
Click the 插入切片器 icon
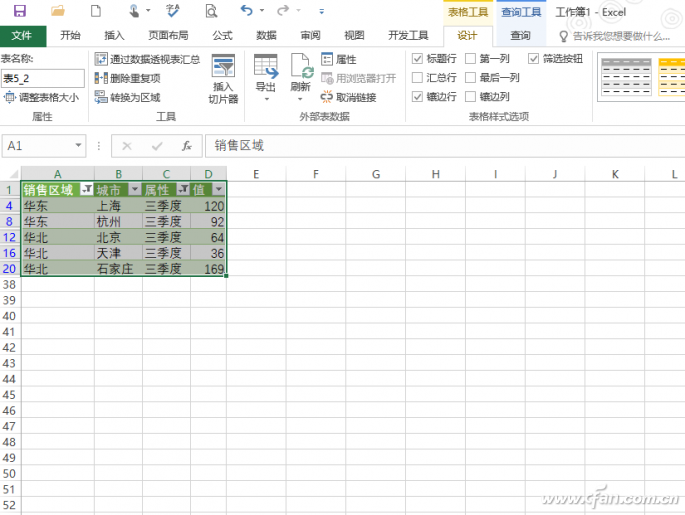pos(223,66)
